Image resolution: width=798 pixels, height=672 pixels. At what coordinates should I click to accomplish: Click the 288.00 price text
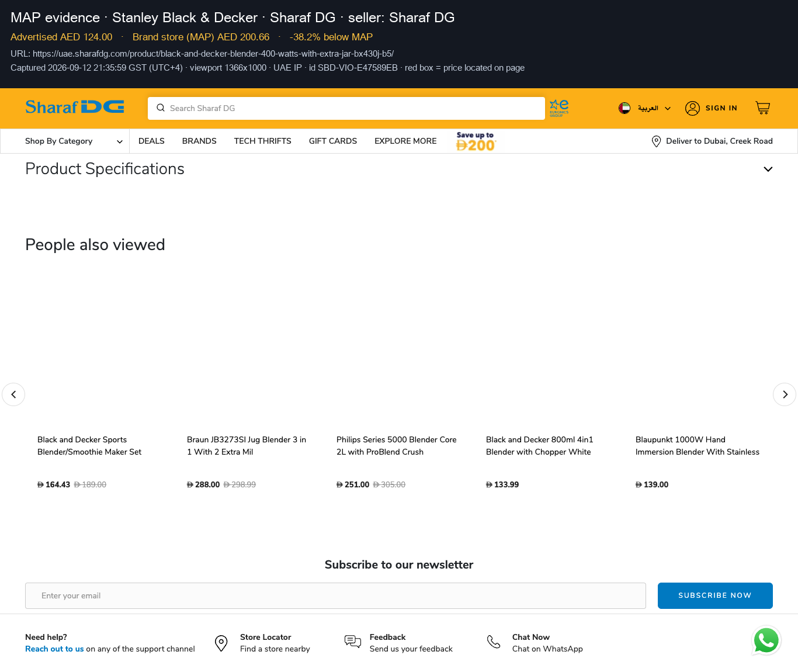click(x=203, y=485)
